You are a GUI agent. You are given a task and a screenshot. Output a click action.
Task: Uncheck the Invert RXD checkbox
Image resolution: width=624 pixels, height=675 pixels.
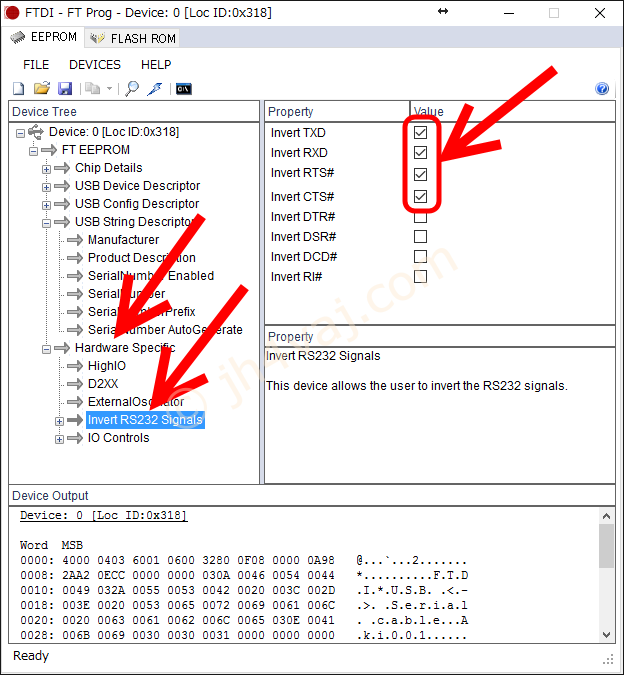tap(420, 152)
